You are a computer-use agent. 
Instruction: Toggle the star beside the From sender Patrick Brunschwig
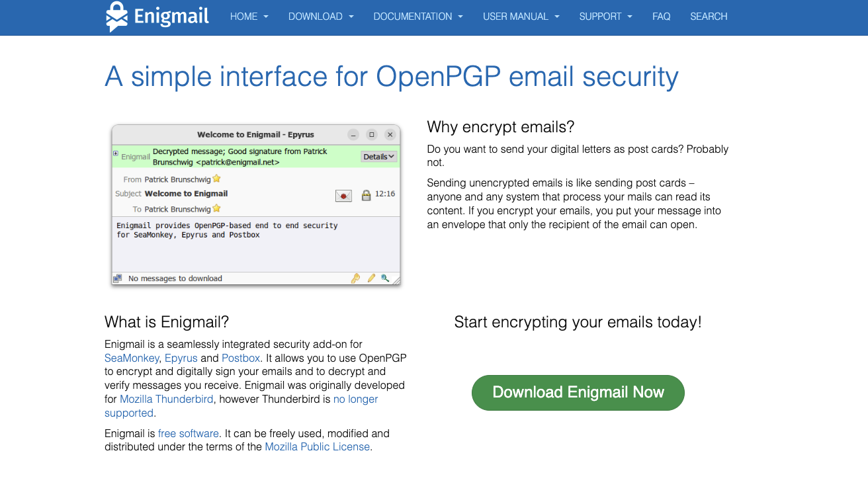(216, 178)
